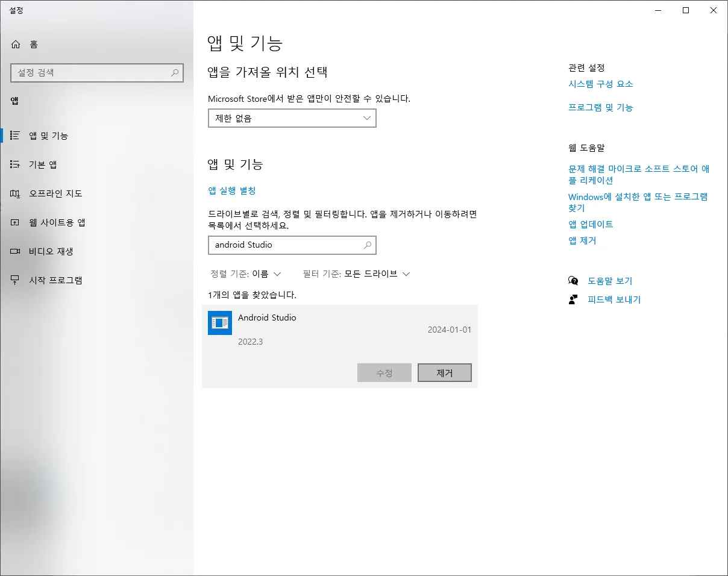Click the list icon beside 앱 및 기능

tap(16, 136)
